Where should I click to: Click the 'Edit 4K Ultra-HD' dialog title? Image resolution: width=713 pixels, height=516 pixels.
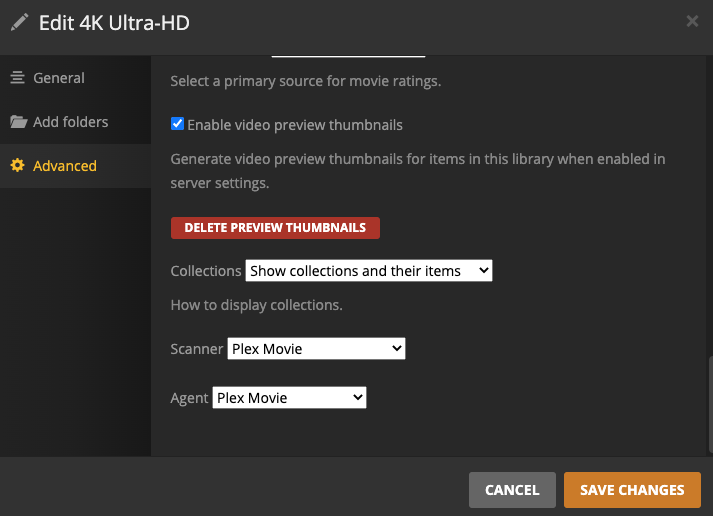[113, 22]
